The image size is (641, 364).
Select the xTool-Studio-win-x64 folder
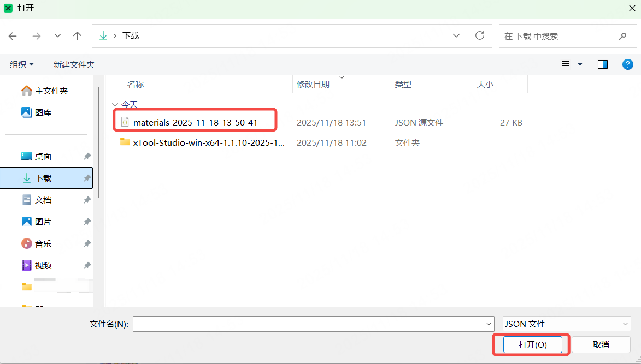click(x=209, y=143)
